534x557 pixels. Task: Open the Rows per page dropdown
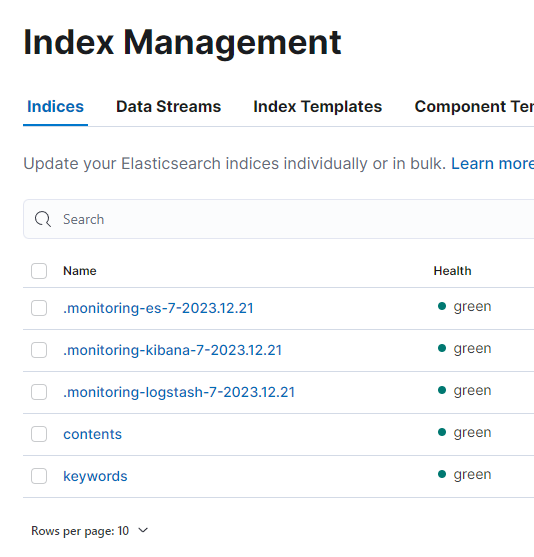point(90,531)
